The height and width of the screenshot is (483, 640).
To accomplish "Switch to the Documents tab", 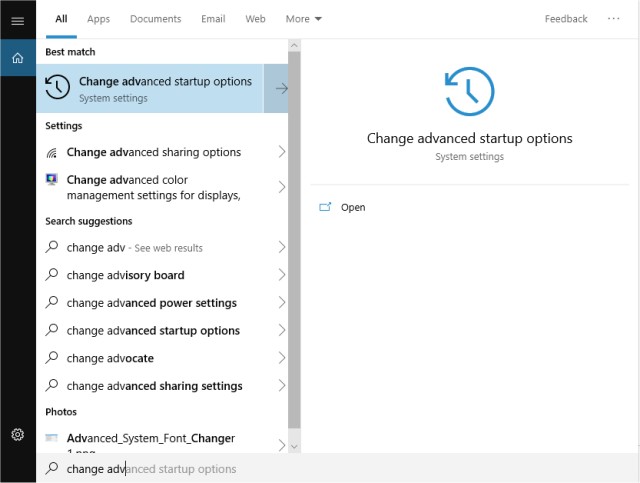I will pos(156,19).
